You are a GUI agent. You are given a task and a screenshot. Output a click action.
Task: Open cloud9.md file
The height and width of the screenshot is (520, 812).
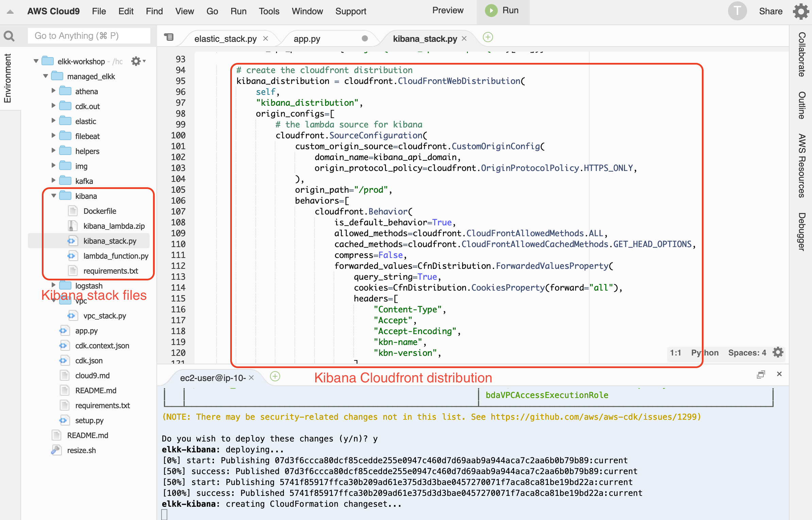click(x=92, y=376)
